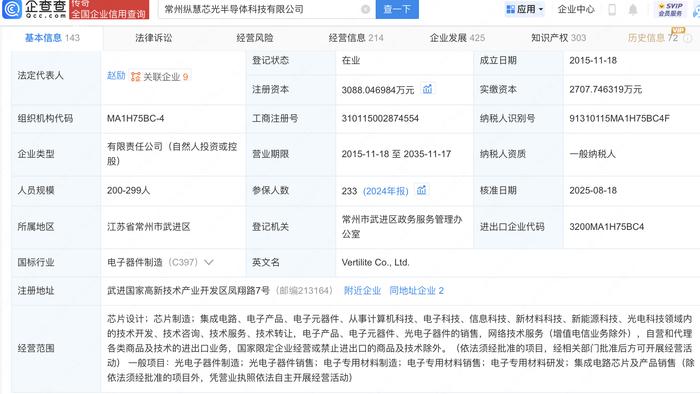The image size is (700, 394).
Task: Open the SVIP member service icon
Action: point(670,9)
